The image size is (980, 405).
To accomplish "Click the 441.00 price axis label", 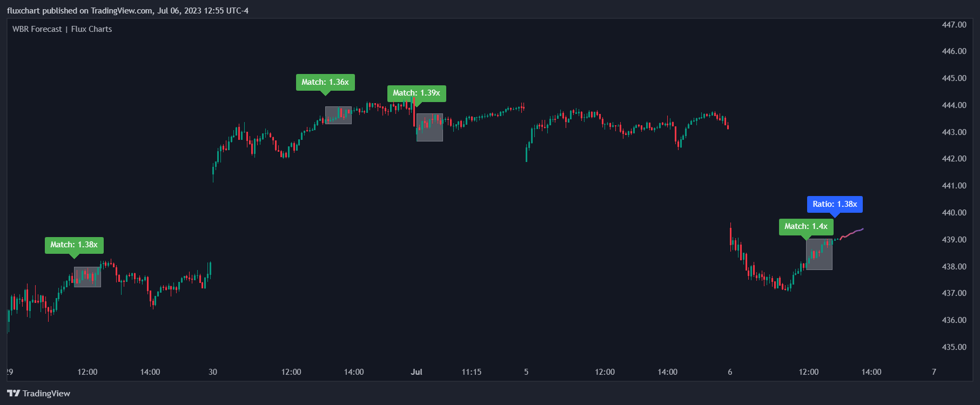I will (954, 186).
